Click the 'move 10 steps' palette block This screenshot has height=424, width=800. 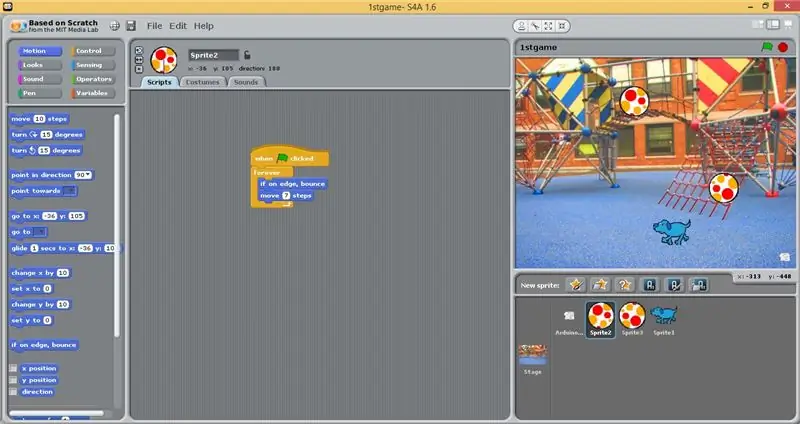tap(39, 119)
